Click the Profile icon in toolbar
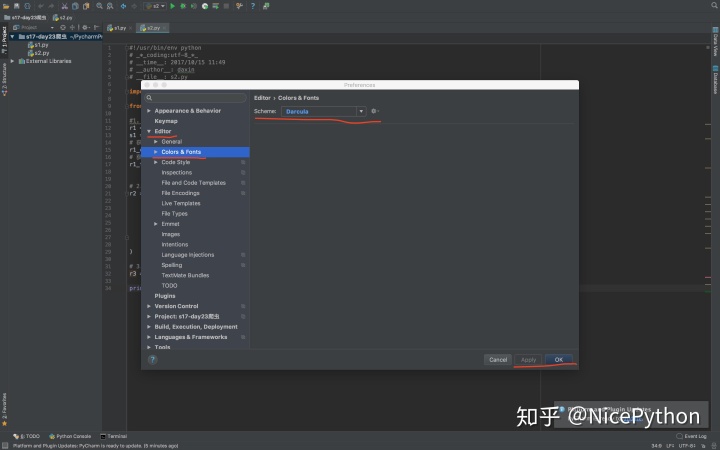 pyautogui.click(x=205, y=6)
